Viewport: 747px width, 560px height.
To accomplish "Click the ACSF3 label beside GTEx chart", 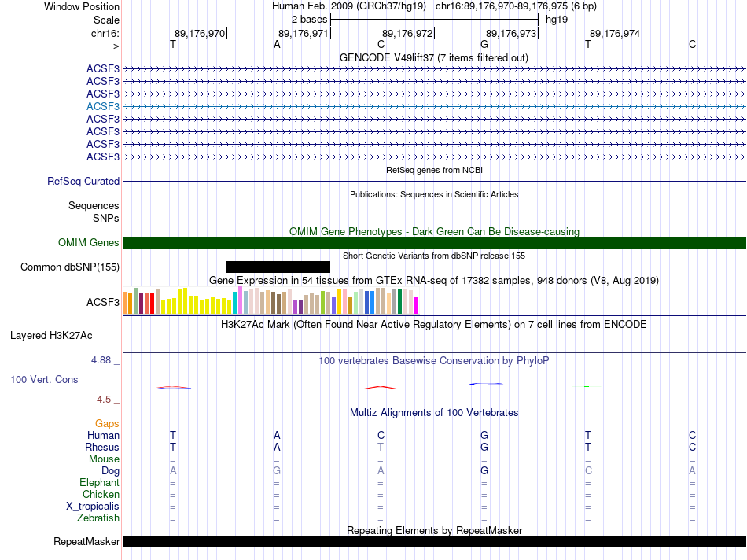I will click(103, 302).
